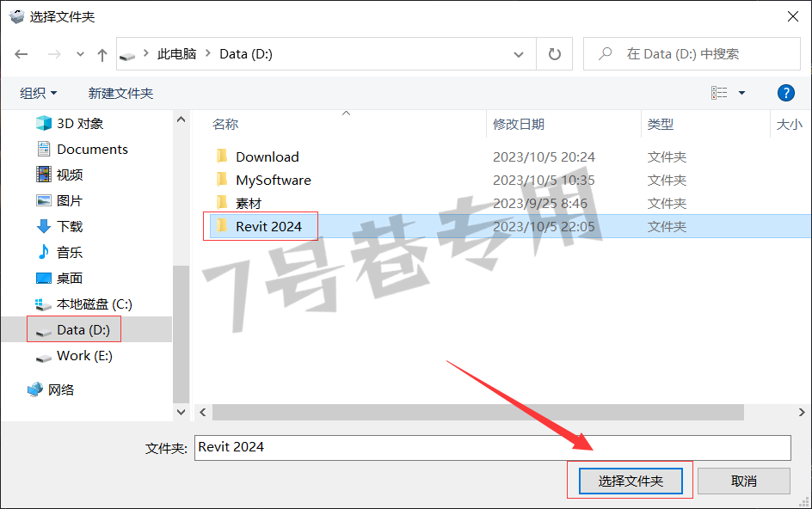
Task: Select the 素材 folder
Action: pyautogui.click(x=249, y=204)
